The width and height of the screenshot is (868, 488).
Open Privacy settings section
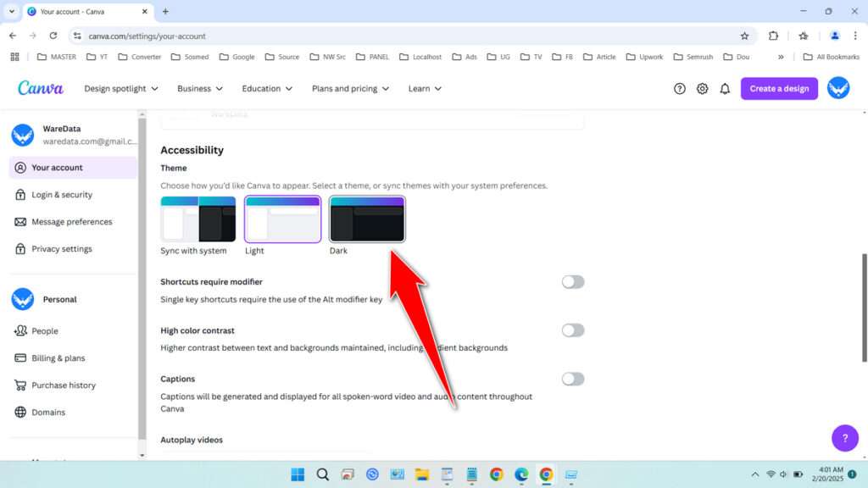tap(73, 249)
